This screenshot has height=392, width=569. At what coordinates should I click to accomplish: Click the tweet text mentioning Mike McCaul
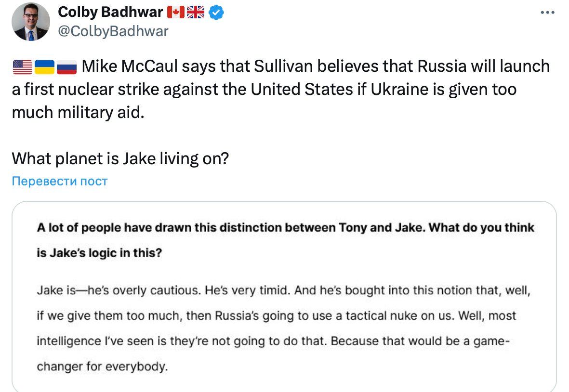pos(316,66)
